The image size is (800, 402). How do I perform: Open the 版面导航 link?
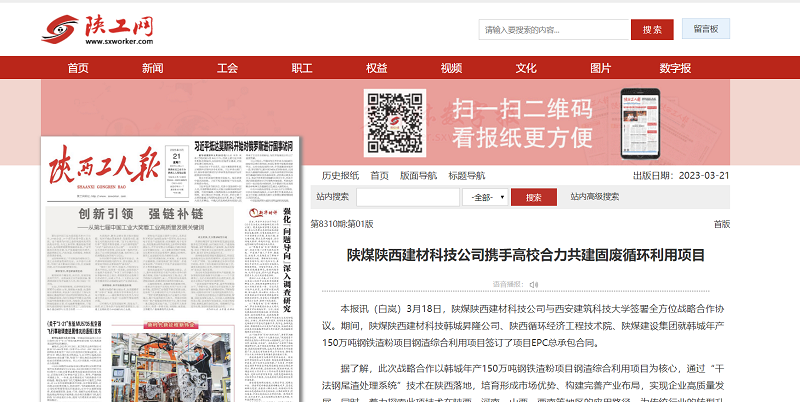click(x=418, y=175)
